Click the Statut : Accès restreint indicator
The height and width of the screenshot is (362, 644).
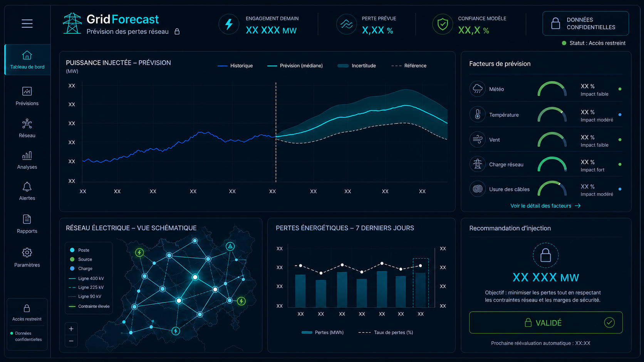pyautogui.click(x=594, y=43)
